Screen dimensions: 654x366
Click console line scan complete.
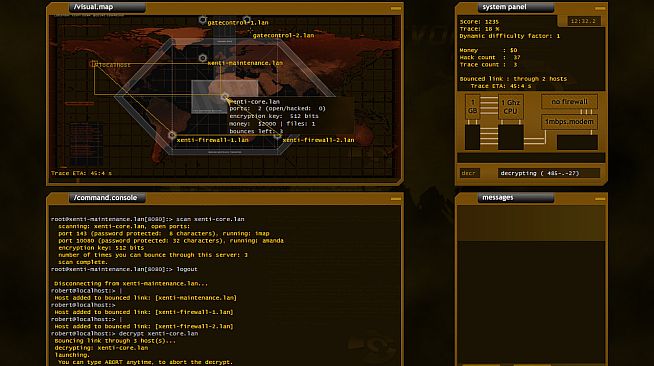point(82,262)
